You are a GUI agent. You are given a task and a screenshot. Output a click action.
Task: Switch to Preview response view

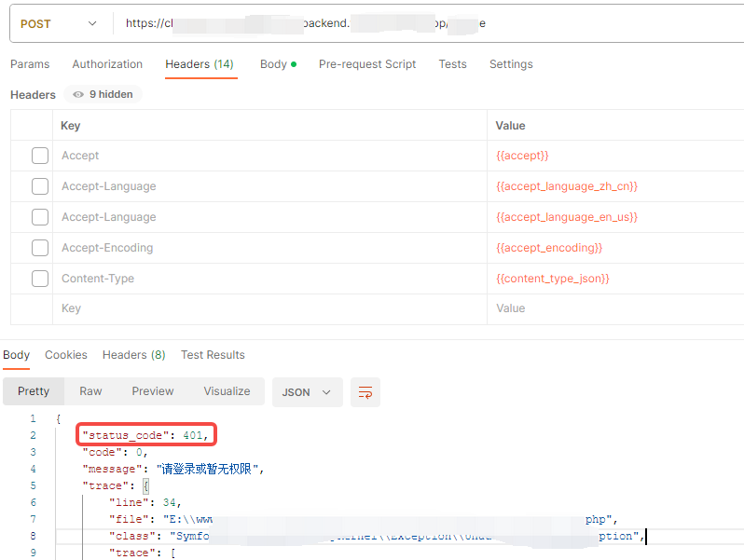[153, 391]
